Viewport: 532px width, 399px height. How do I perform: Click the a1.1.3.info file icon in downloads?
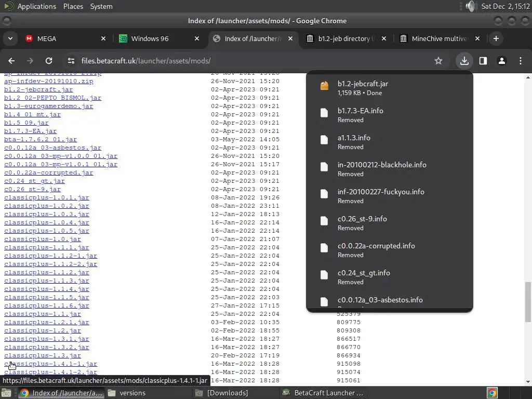324,140
